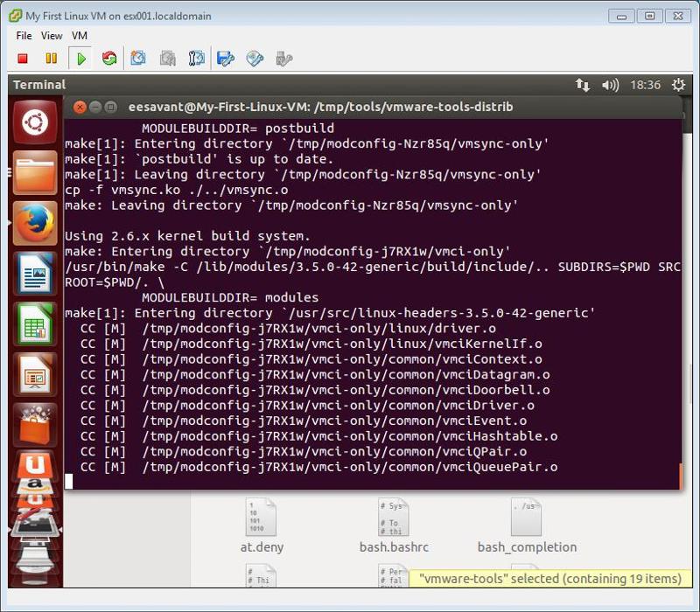Click the linux/driver.o compile line
This screenshot has height=612, width=700.
288,329
